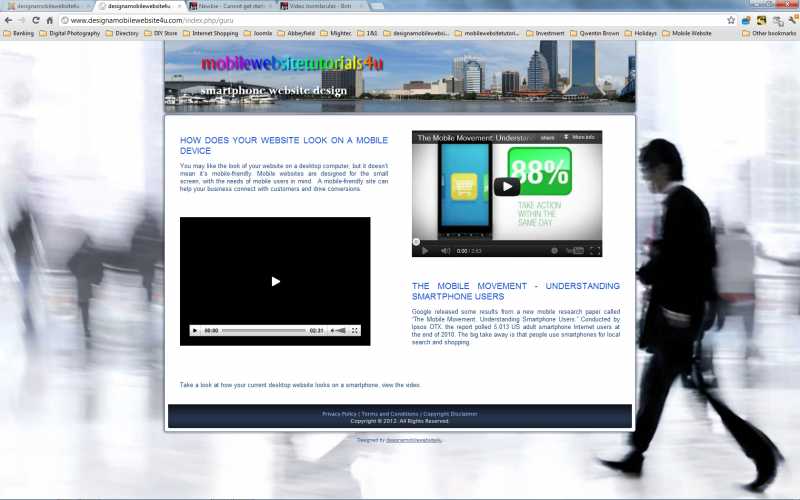Open a new tab with the new-tab button

tap(377, 6)
